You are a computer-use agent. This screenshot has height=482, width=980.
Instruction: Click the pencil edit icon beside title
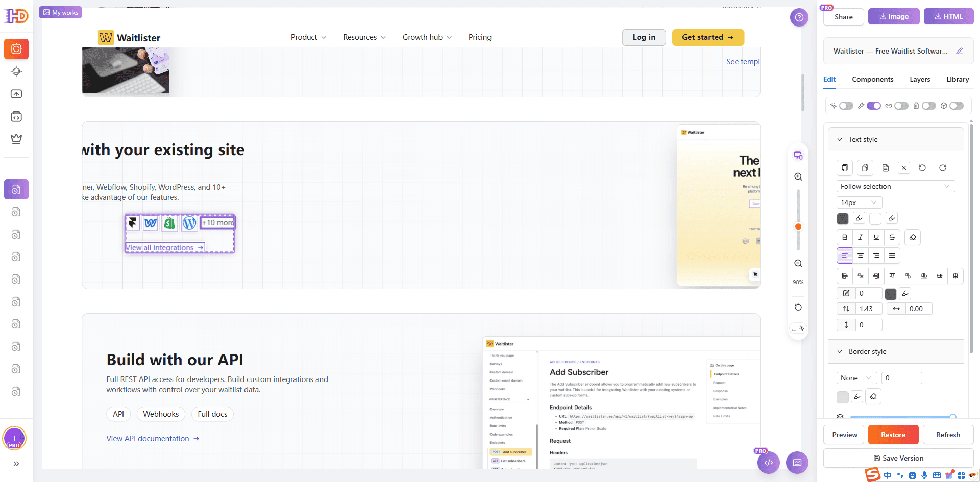coord(960,51)
